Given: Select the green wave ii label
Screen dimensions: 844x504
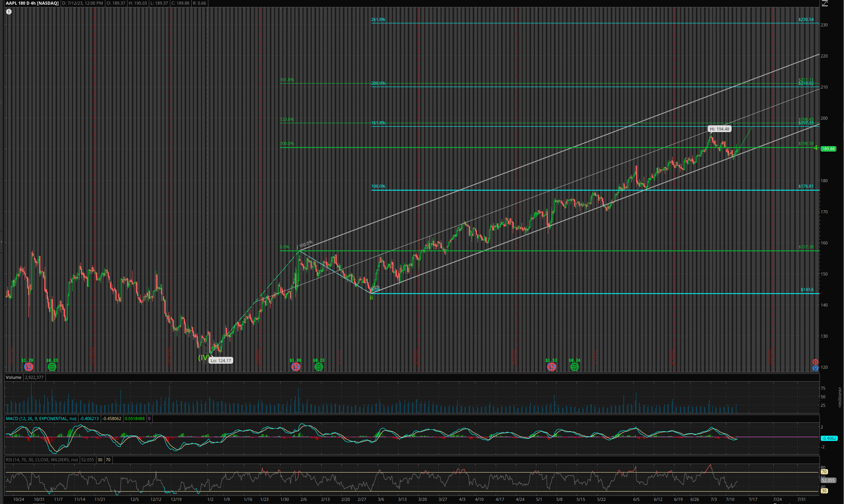Looking at the screenshot, I should [371, 297].
